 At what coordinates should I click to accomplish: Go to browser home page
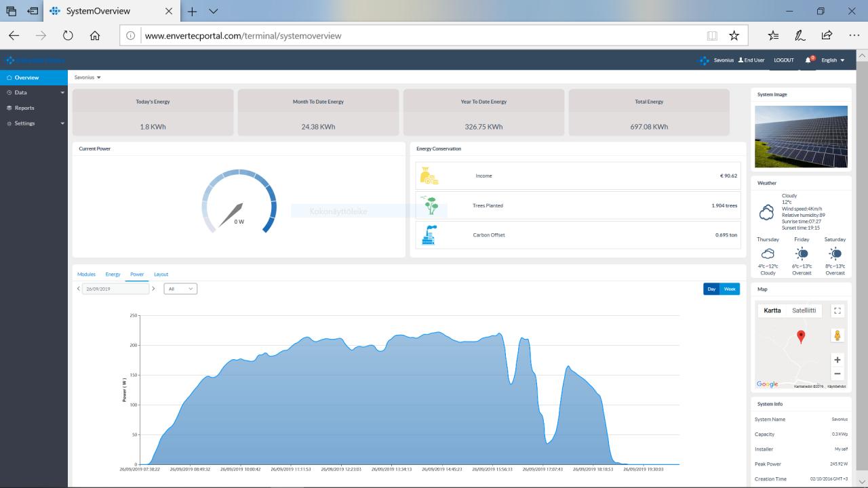click(x=95, y=36)
